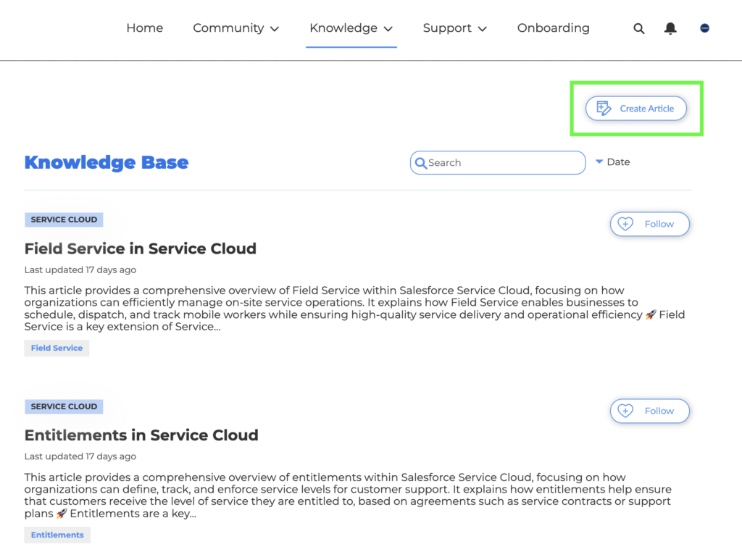Image resolution: width=742 pixels, height=560 pixels.
Task: Follow the Field Service in Service Cloud article
Action: click(650, 224)
